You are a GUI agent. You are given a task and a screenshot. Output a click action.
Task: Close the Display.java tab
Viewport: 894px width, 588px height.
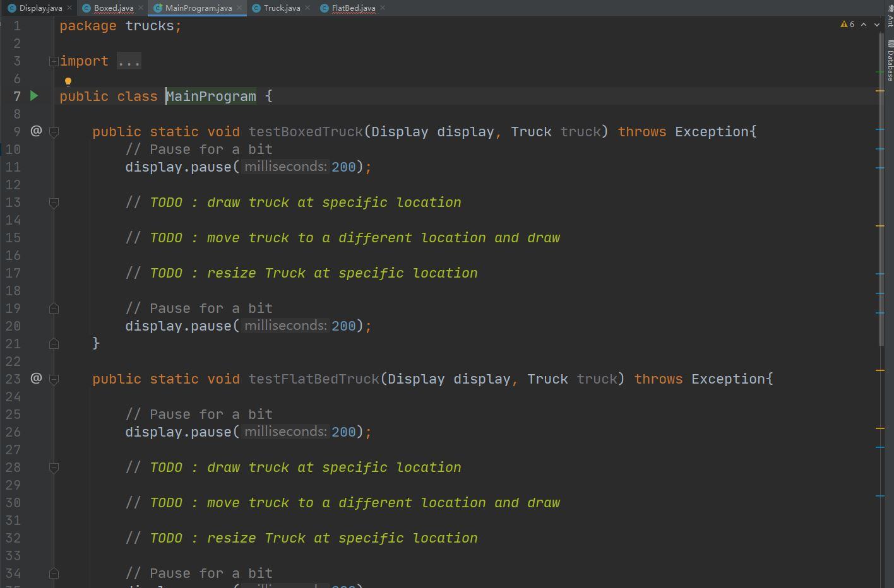coord(69,8)
